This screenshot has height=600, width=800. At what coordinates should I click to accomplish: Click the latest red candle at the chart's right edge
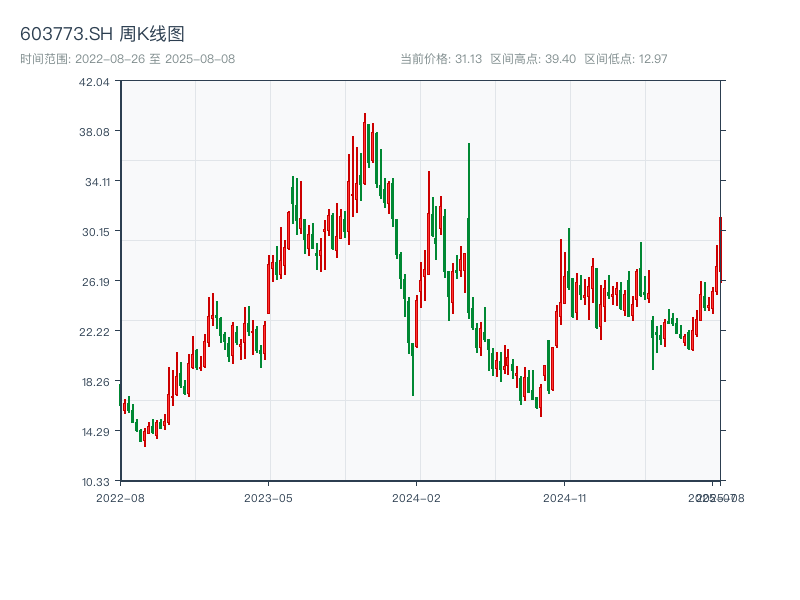pos(720,248)
